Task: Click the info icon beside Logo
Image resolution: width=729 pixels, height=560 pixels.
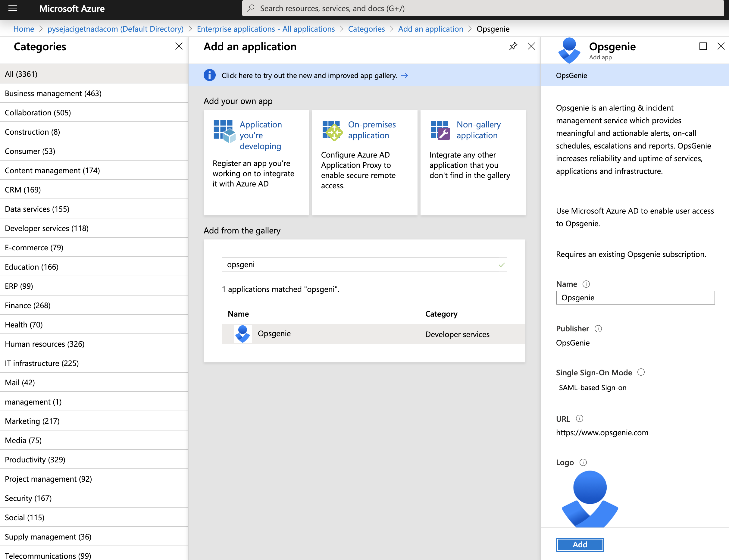Action: pos(583,462)
